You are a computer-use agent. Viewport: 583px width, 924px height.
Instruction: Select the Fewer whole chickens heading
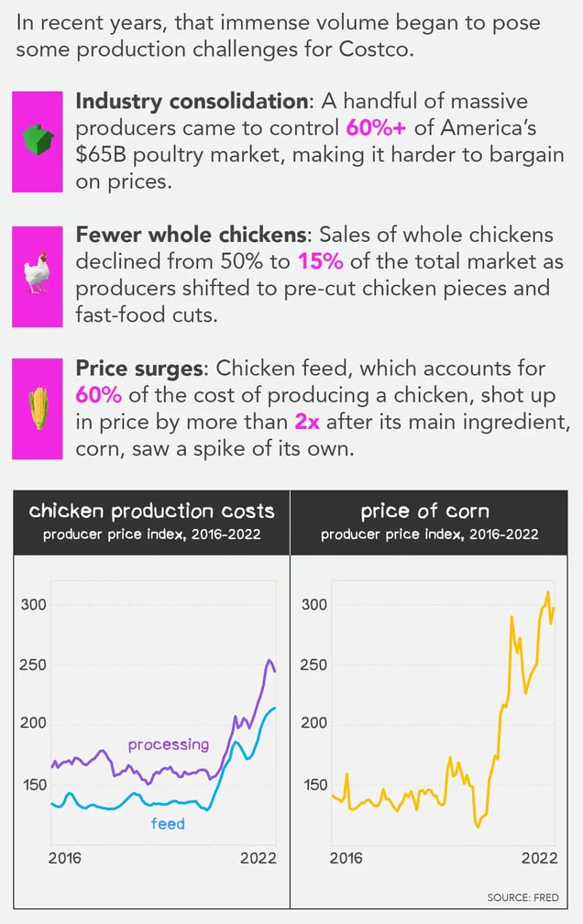[191, 235]
